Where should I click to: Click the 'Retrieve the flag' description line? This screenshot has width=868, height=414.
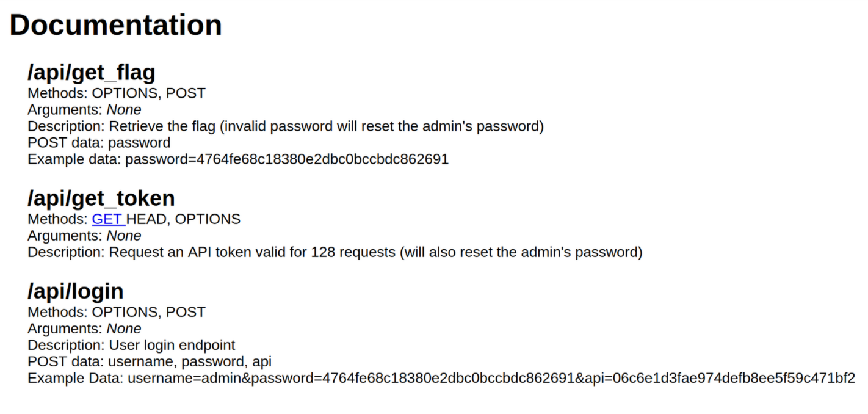(286, 126)
